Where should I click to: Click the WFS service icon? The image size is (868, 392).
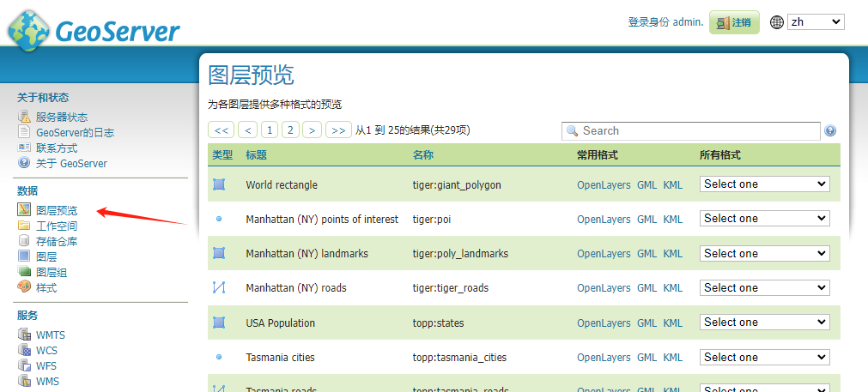click(x=24, y=365)
